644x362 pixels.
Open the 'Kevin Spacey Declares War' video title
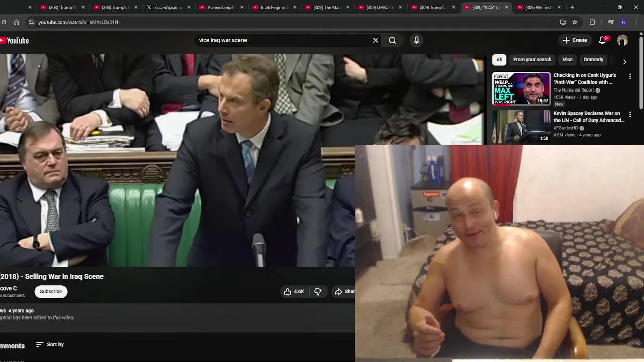pos(589,117)
